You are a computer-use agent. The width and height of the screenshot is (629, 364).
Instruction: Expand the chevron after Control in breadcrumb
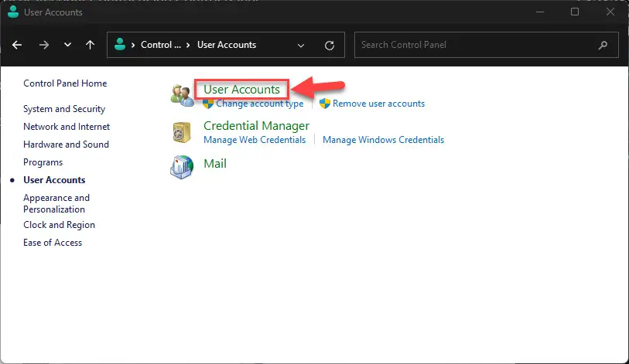click(188, 45)
